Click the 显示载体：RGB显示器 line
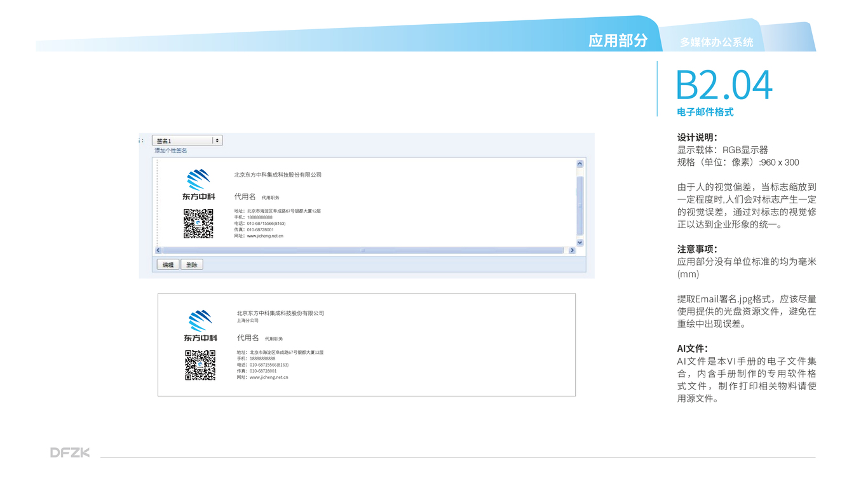 pos(723,150)
